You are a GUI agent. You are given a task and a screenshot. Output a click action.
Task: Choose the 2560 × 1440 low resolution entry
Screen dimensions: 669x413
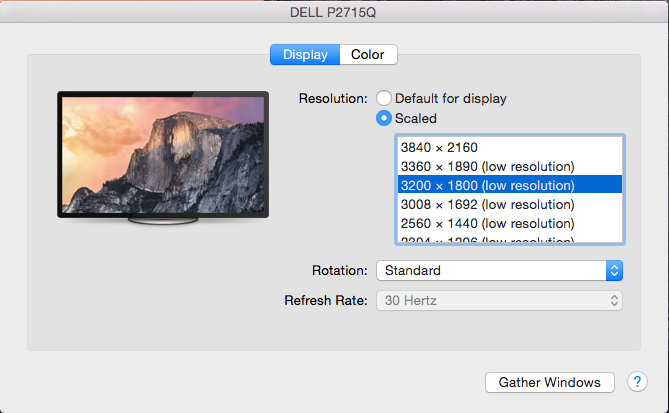(x=510, y=223)
